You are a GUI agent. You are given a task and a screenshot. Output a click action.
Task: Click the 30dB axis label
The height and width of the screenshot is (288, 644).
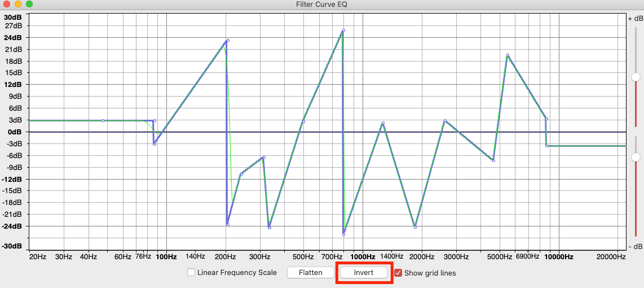[x=13, y=18]
